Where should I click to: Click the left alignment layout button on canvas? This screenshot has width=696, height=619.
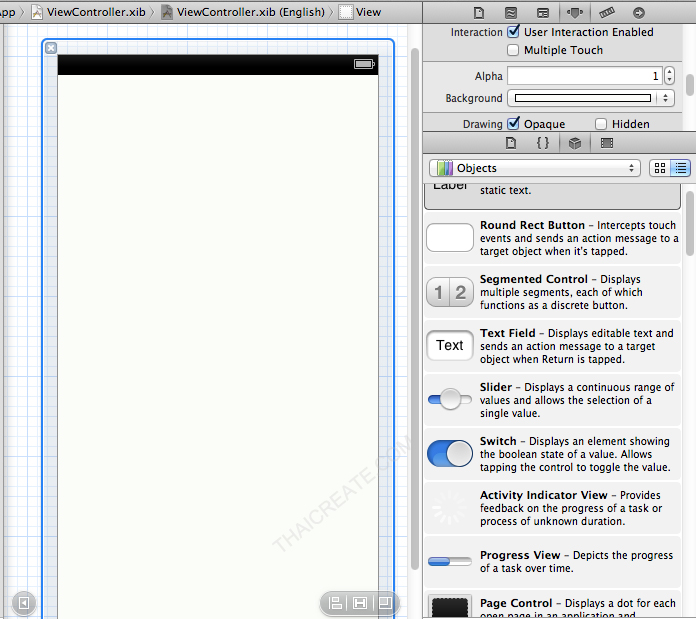pos(335,603)
